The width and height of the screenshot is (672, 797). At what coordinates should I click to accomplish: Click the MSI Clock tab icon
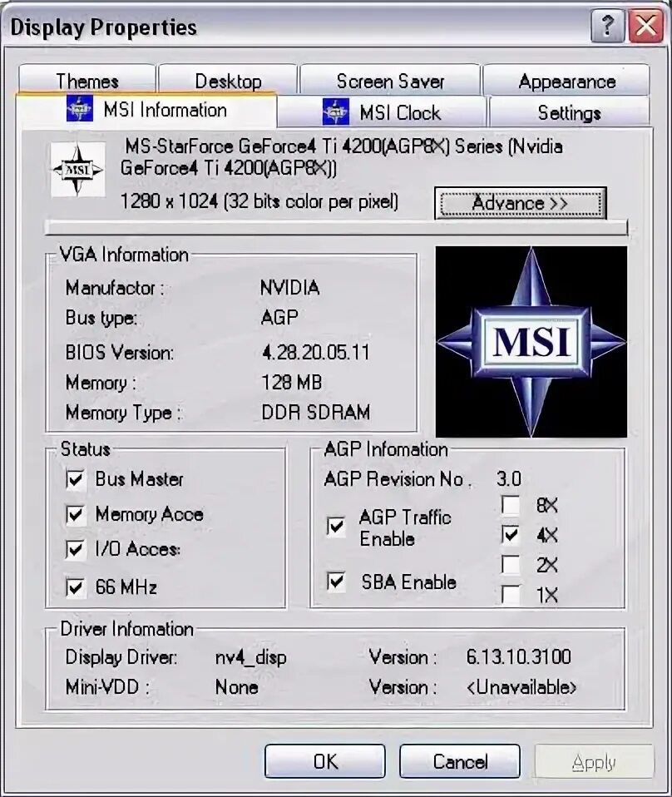335,111
